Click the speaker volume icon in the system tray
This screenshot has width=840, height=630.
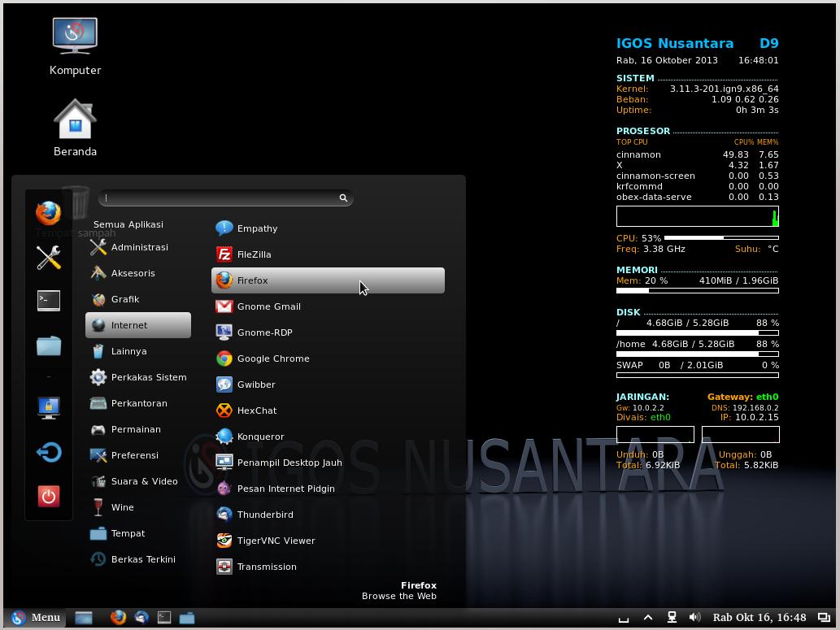[x=694, y=618]
